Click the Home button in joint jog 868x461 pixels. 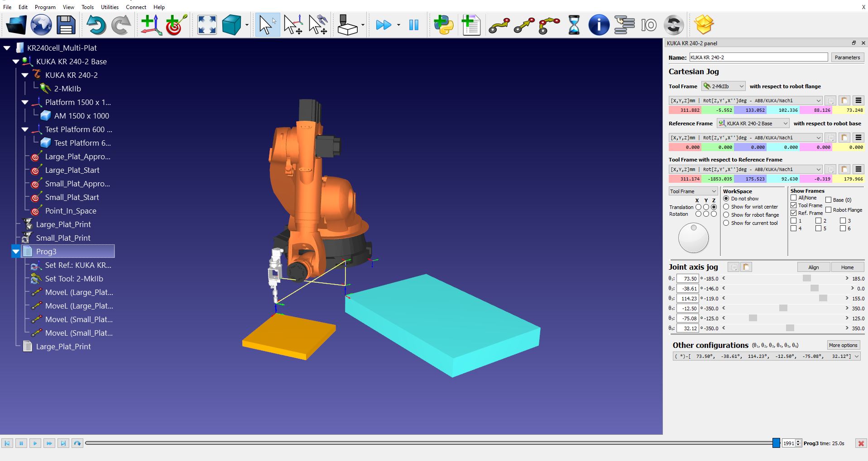tap(847, 267)
